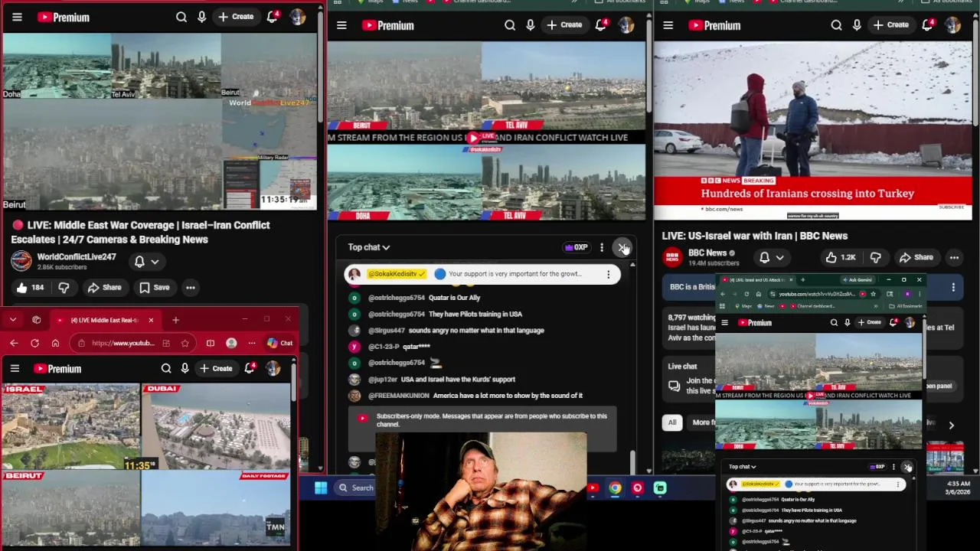
Task: Click microphone icon in middle YouTube window
Action: (x=530, y=25)
